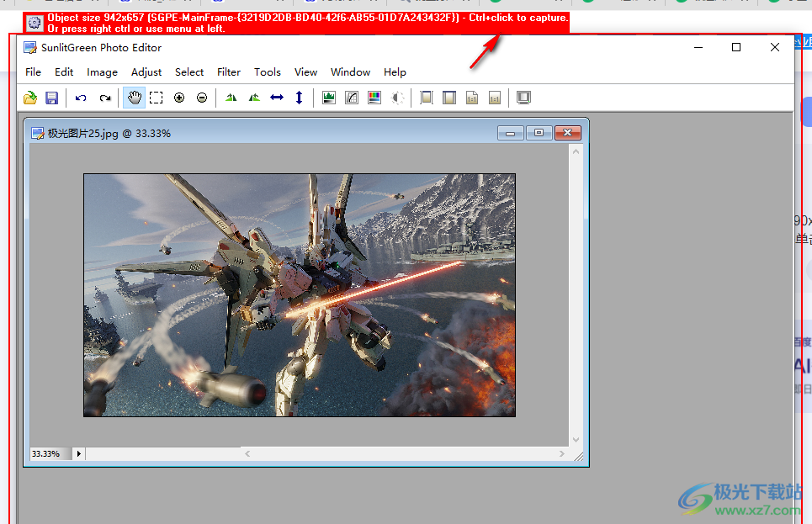Open the View menu
Image resolution: width=812 pixels, height=524 pixels.
tap(305, 72)
